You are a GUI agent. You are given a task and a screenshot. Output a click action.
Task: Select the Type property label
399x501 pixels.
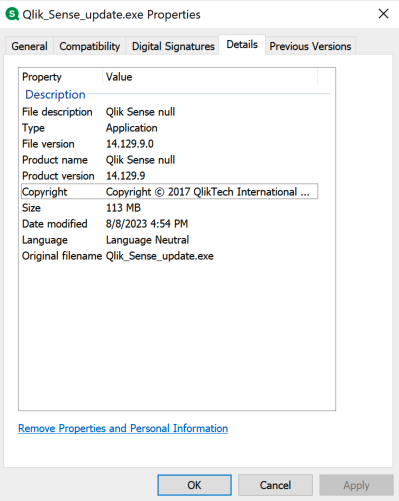[x=33, y=128]
